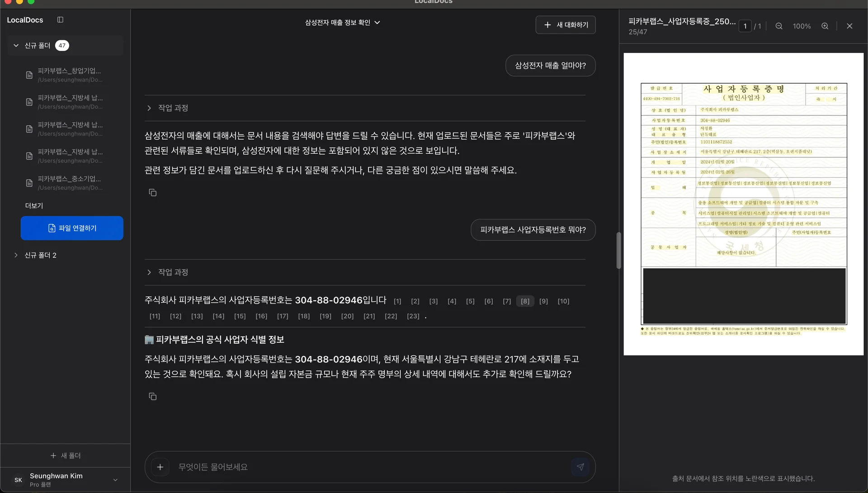Open the Seunghwan Kim account menu
The width and height of the screenshot is (868, 493).
point(65,479)
